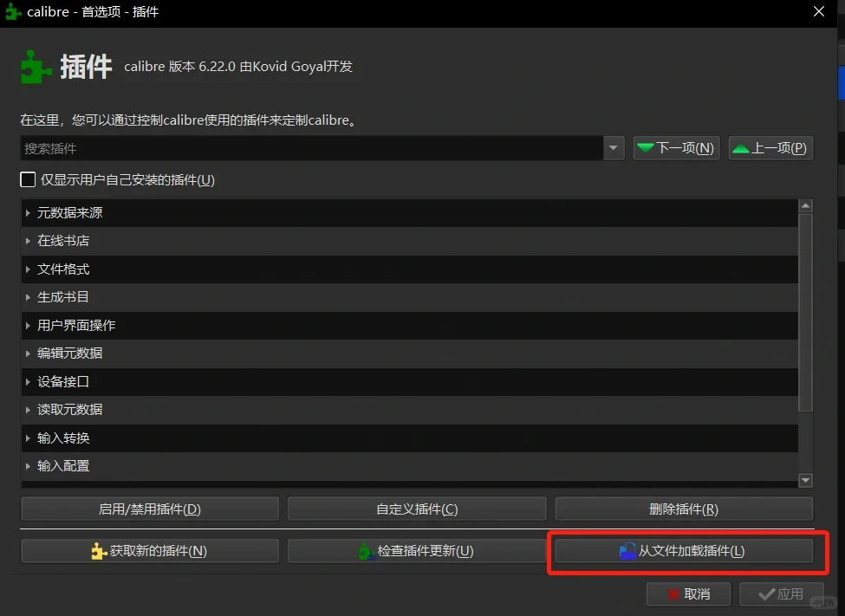Click checkmark icon on 应用 button
845x616 pixels.
766,593
